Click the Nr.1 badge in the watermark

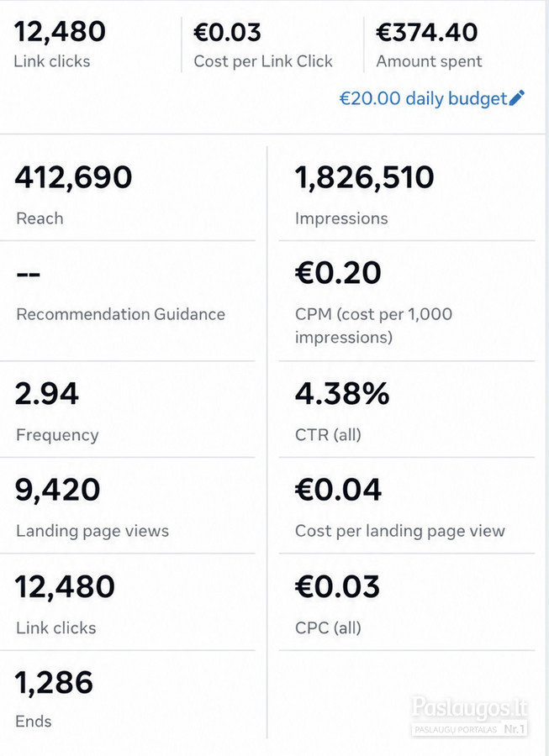514,728
